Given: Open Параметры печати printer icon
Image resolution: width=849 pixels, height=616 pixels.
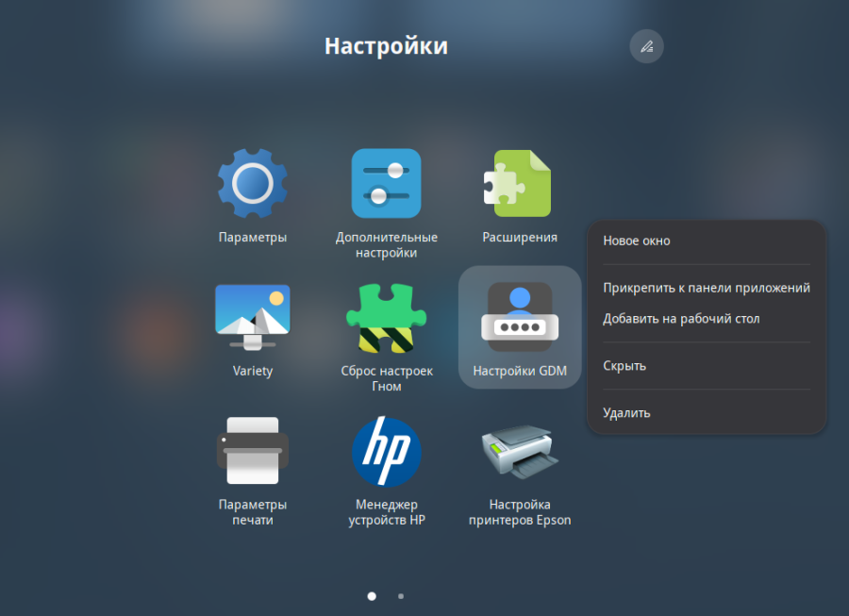Looking at the screenshot, I should (252, 450).
